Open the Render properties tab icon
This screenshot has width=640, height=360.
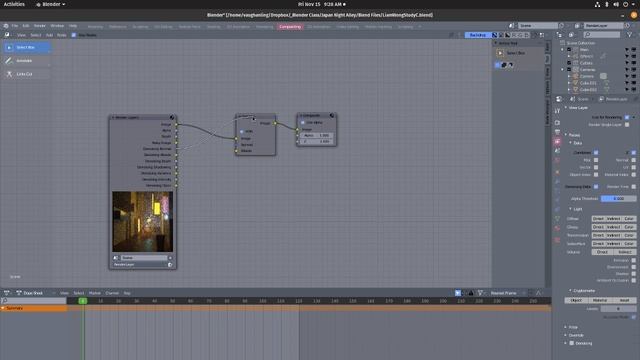(x=558, y=122)
